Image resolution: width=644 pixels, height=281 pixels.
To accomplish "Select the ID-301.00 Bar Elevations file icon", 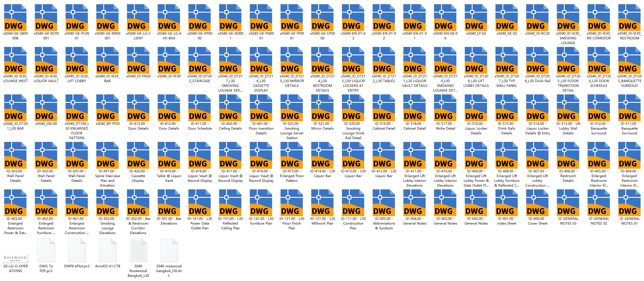I will click(169, 203).
